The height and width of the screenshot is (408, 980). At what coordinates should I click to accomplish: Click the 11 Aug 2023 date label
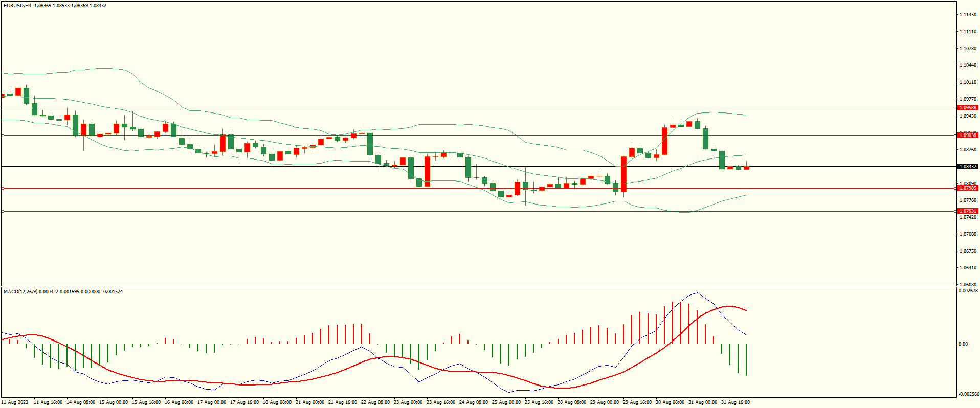pyautogui.click(x=15, y=402)
